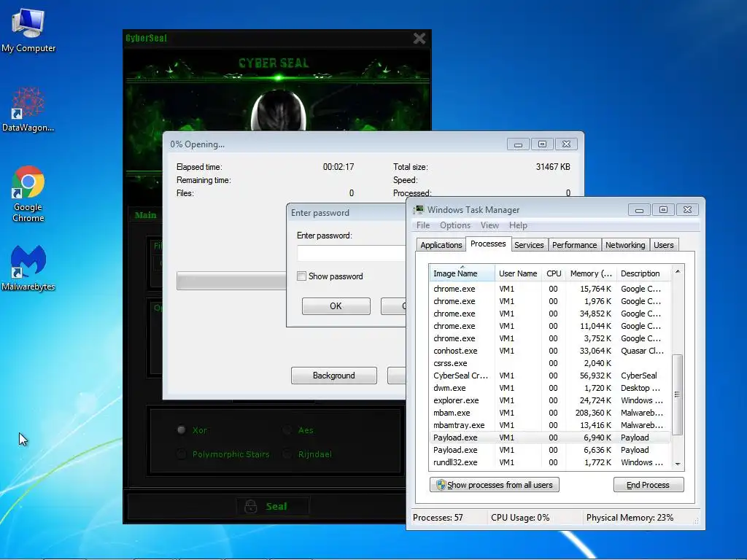The width and height of the screenshot is (747, 560).
Task: Select the CyberSeal Cr... process row
Action: pos(549,376)
